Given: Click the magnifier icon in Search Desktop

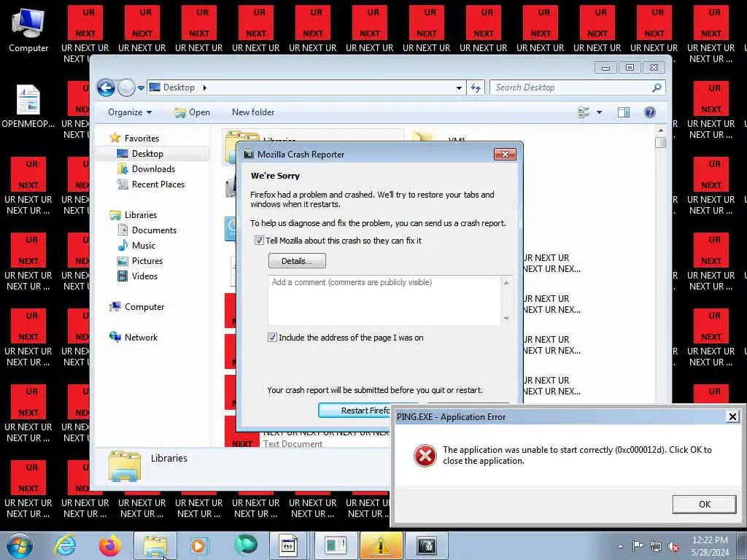Looking at the screenshot, I should [x=657, y=87].
